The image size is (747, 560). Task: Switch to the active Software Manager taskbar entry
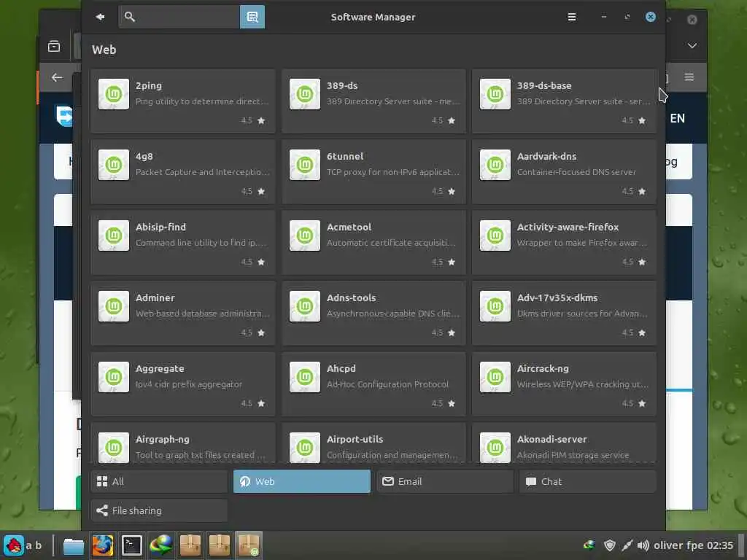tap(248, 545)
